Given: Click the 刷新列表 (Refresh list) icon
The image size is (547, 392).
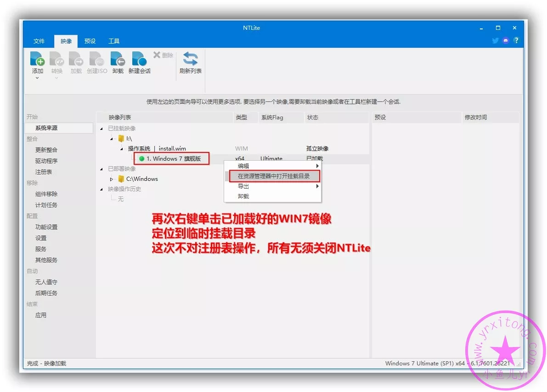Looking at the screenshot, I should (191, 59).
